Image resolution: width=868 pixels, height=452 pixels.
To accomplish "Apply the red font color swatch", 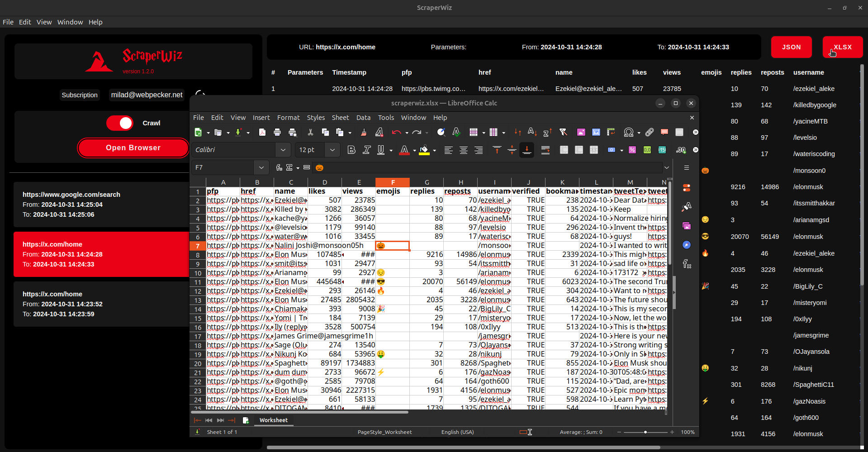I will click(404, 150).
